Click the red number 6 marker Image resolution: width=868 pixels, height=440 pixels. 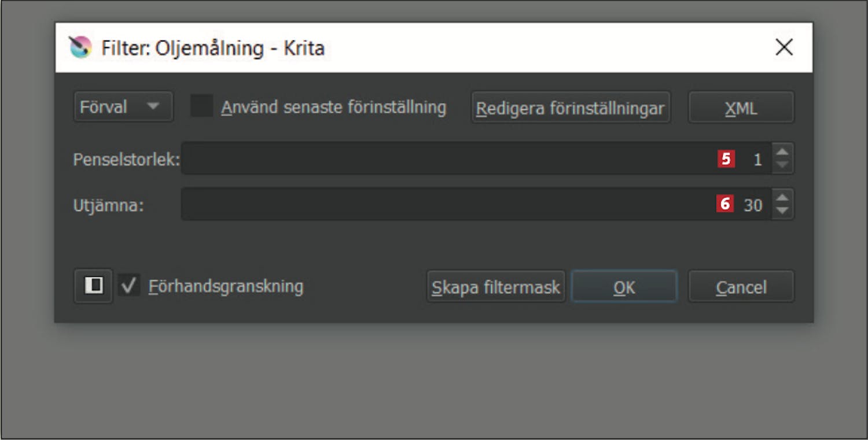click(x=725, y=204)
